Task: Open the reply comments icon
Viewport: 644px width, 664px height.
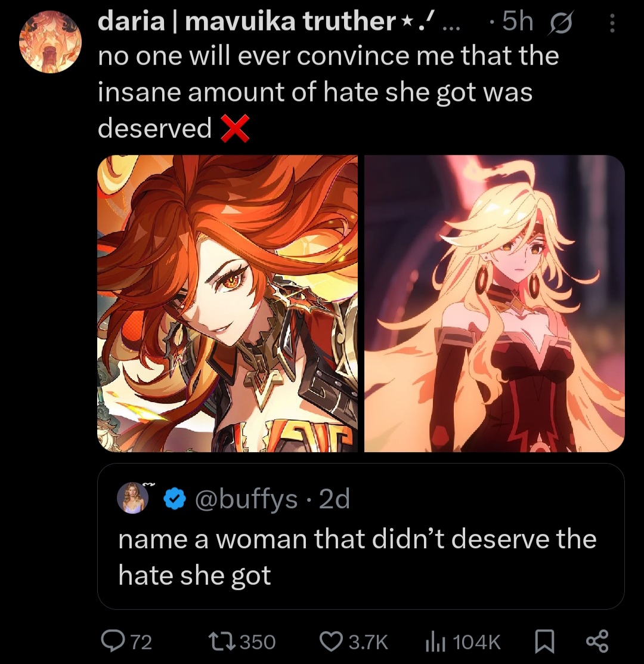Action: [x=113, y=641]
